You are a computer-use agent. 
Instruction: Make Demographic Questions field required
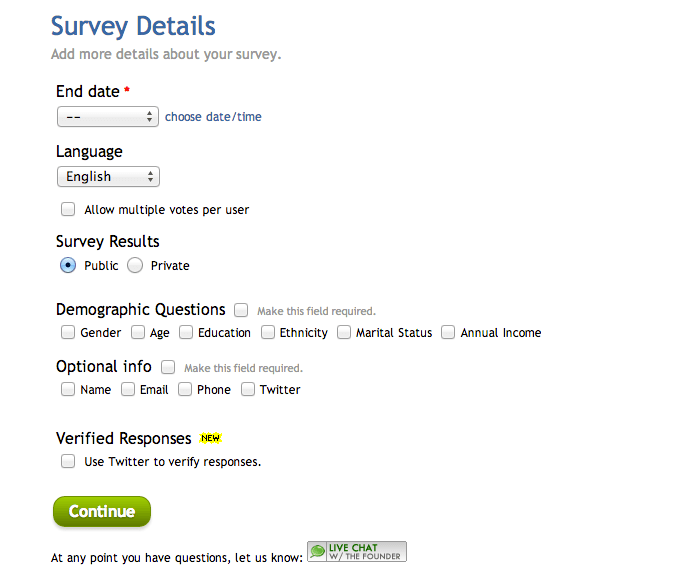tap(241, 310)
